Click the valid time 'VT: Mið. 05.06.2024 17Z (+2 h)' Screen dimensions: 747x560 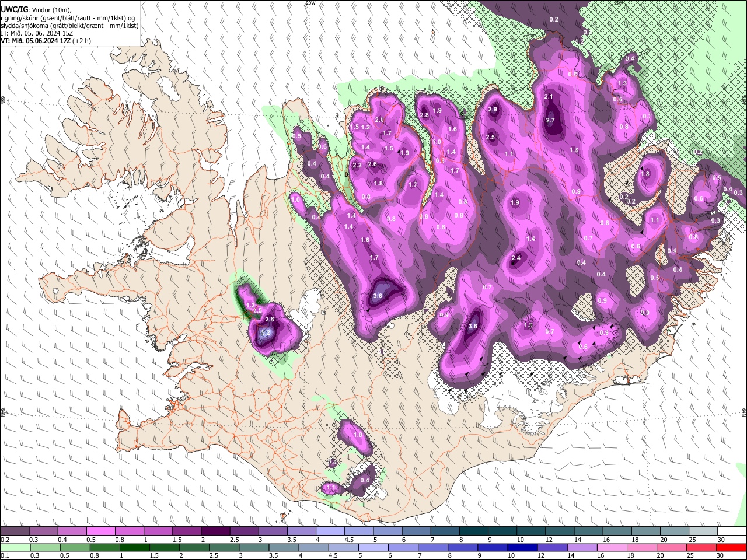point(46,41)
